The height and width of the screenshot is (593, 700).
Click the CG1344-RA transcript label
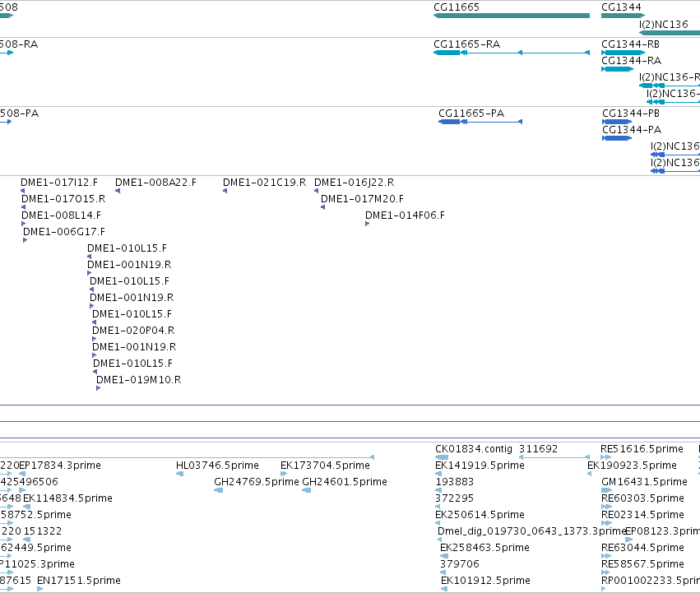(631, 61)
